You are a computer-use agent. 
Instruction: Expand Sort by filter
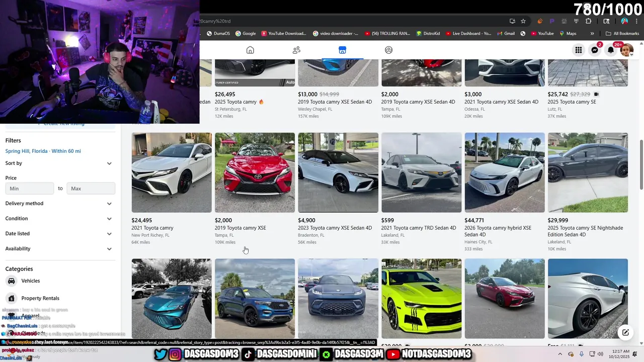(x=59, y=163)
